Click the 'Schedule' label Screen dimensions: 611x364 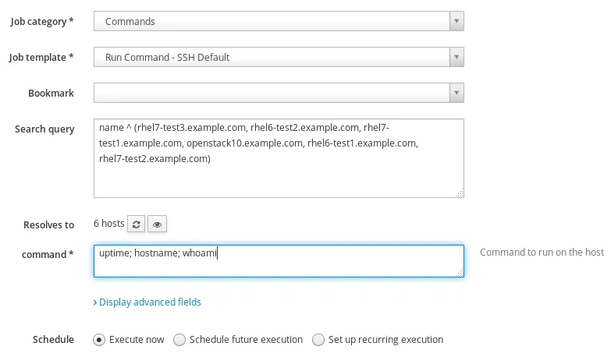[x=53, y=340]
